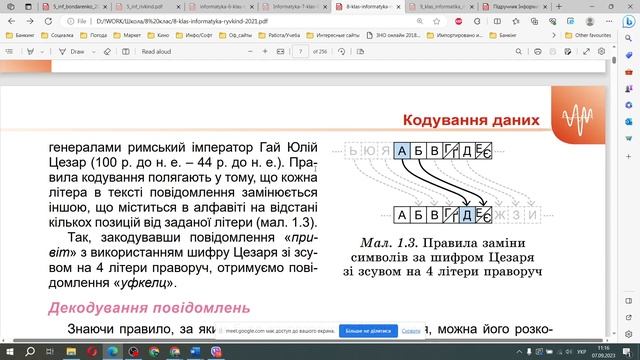Open browser profile avatar
The width and height of the screenshot is (640, 360).
coord(589,21)
